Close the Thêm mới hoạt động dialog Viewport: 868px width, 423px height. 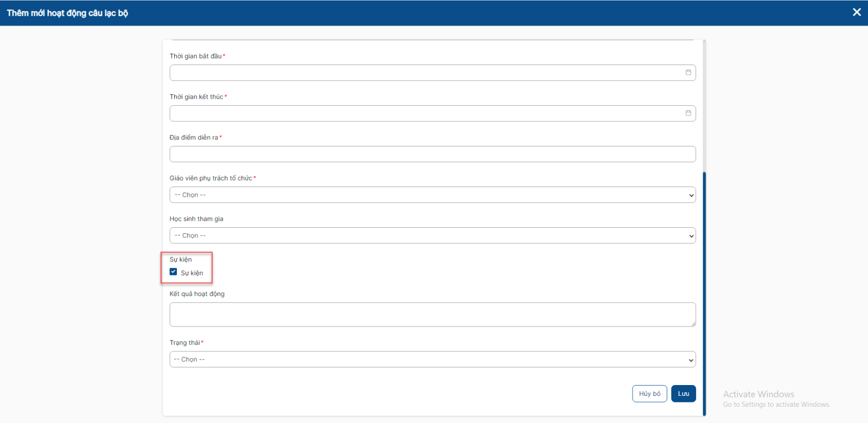857,12
